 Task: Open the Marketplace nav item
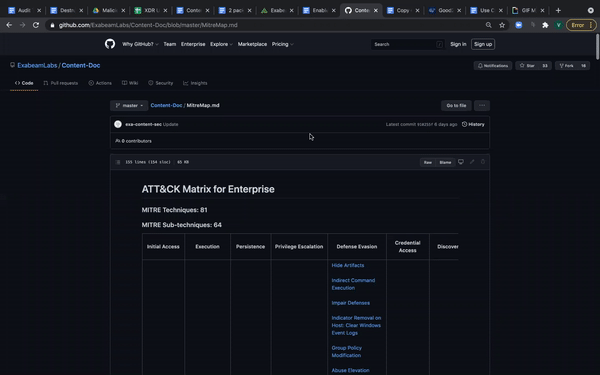tap(252, 44)
